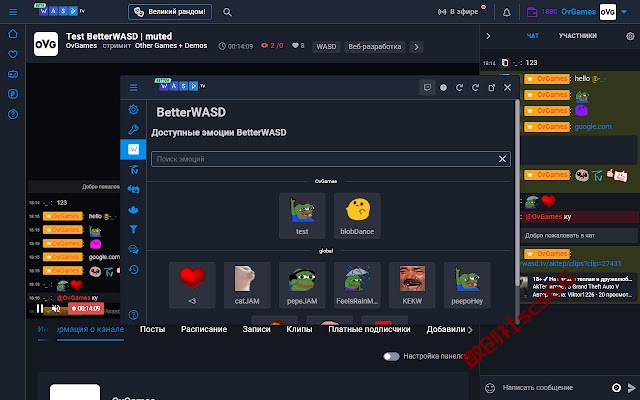The image size is (640, 400).
Task: Select the pepeJAM emote
Action: pyautogui.click(x=302, y=285)
